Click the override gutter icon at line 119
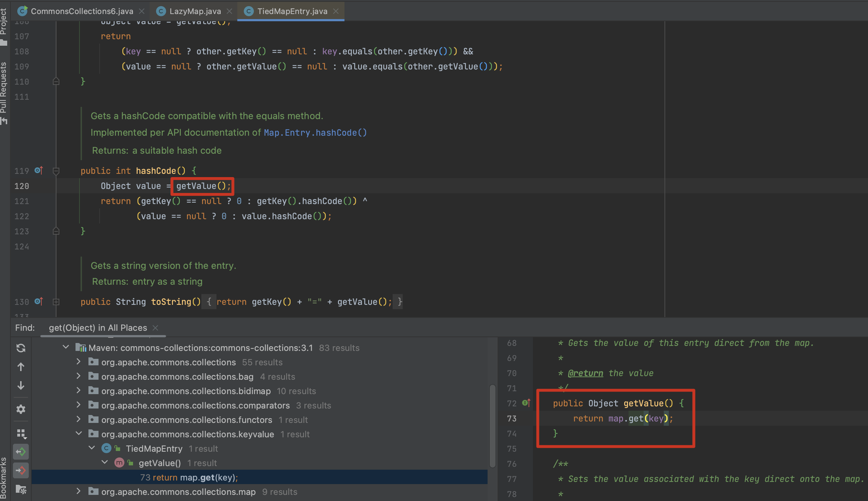The image size is (868, 501). tap(39, 170)
